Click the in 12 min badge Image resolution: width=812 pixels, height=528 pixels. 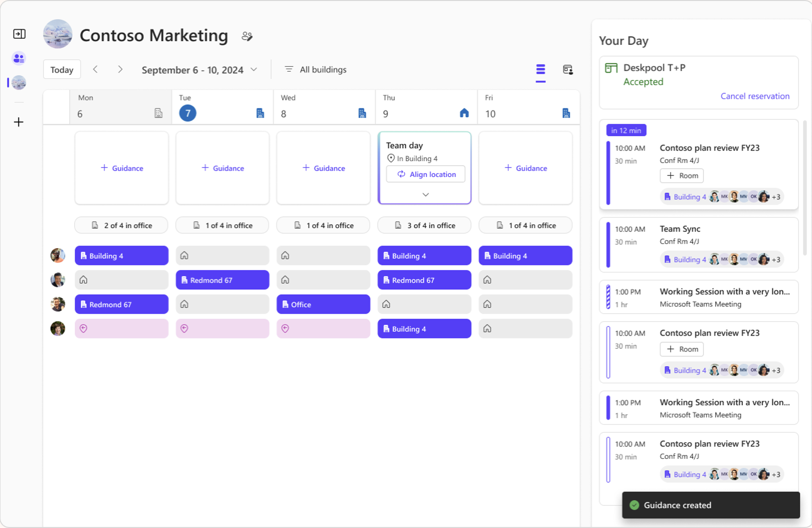[626, 130]
